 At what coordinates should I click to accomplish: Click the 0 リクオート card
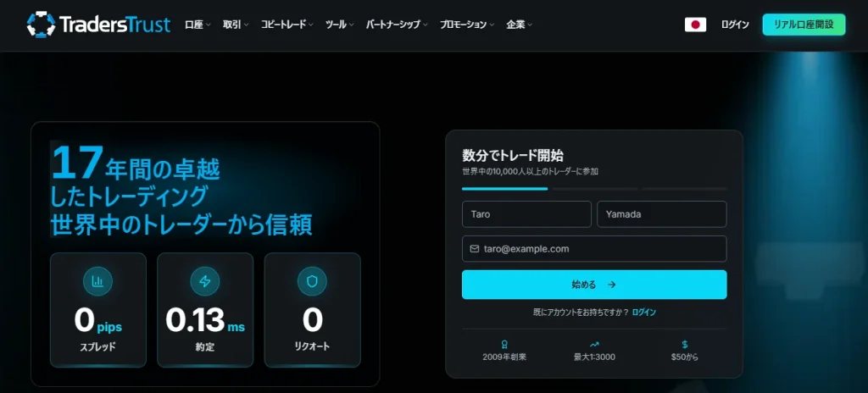point(312,310)
